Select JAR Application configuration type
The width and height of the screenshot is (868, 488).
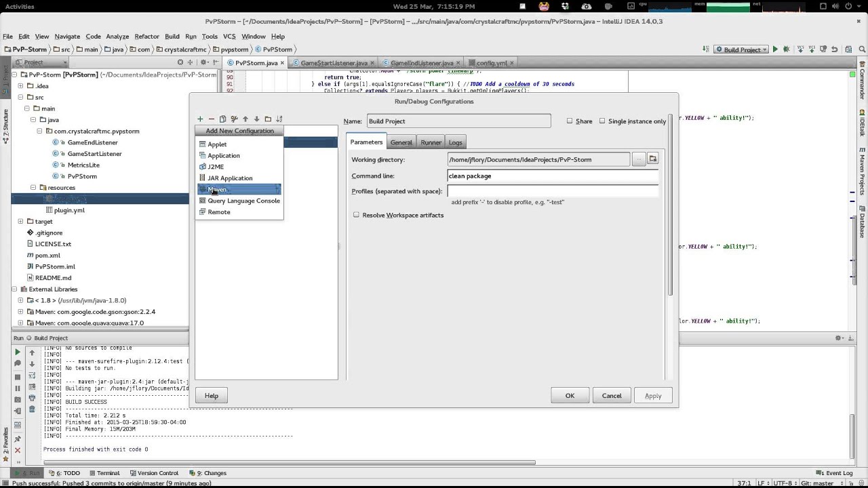239,178
